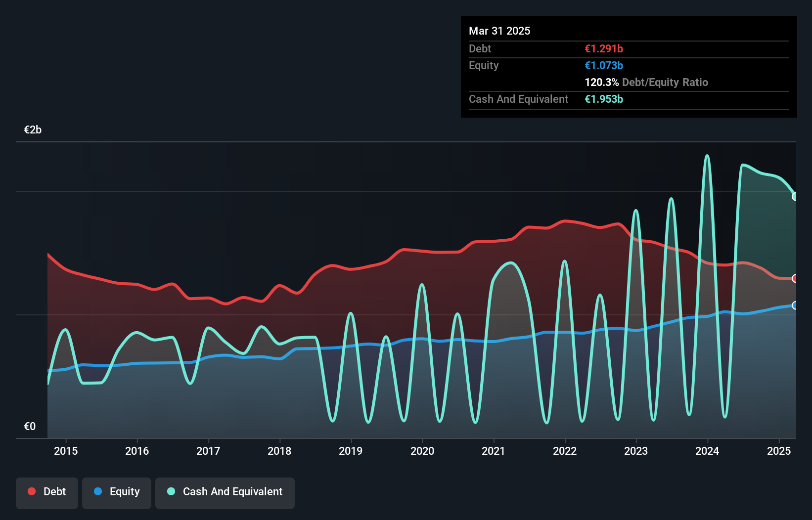This screenshot has width=812, height=520.
Task: Click the 2015 x-axis label
Action: (66, 451)
